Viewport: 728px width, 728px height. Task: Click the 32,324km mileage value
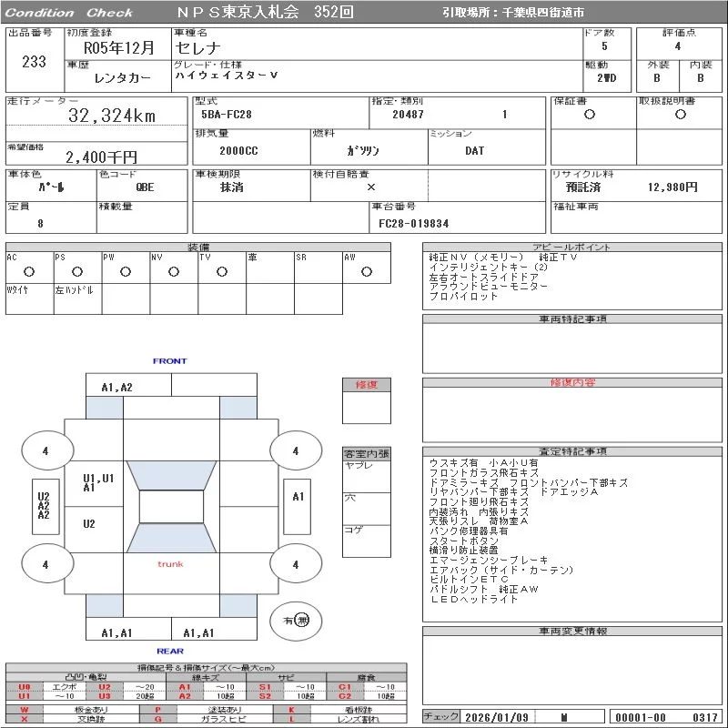pyautogui.click(x=112, y=116)
